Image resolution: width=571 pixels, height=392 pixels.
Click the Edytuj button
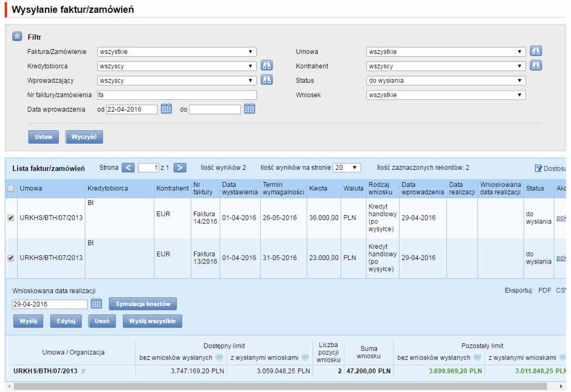point(66,321)
